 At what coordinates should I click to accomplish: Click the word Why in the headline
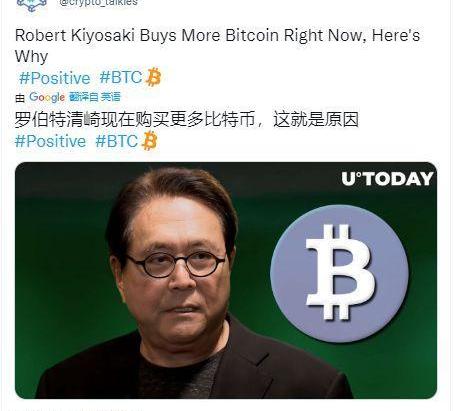tap(32, 56)
